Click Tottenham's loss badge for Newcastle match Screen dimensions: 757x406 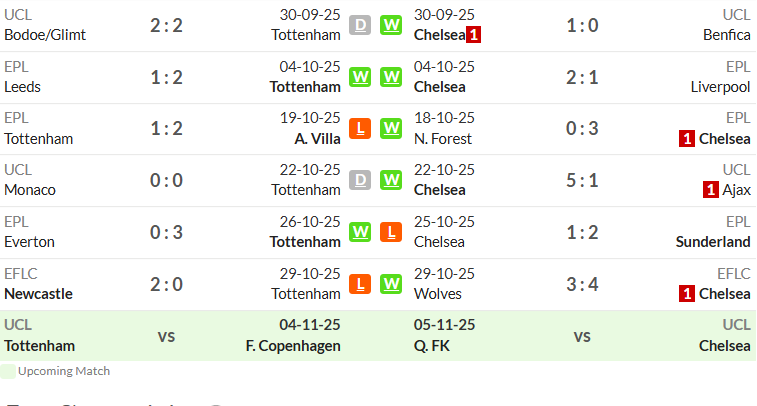click(x=360, y=284)
